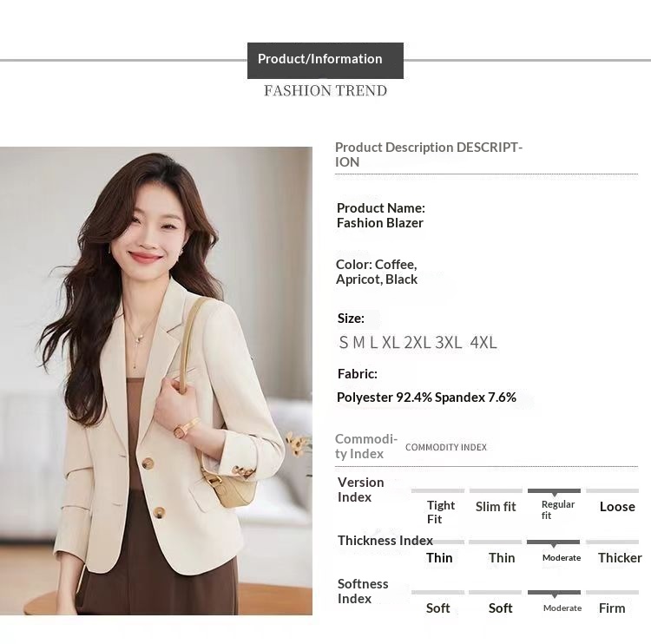Click the Product Description heading

(x=429, y=154)
